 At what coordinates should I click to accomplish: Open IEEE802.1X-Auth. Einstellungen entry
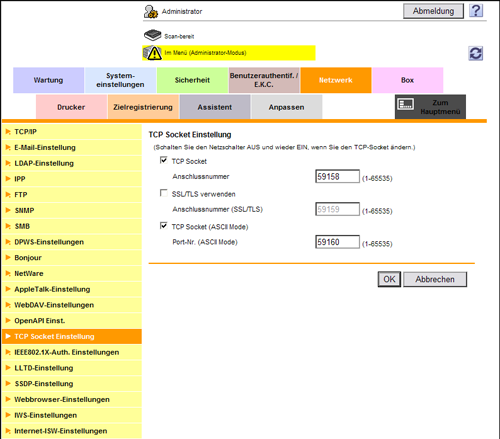point(72,352)
